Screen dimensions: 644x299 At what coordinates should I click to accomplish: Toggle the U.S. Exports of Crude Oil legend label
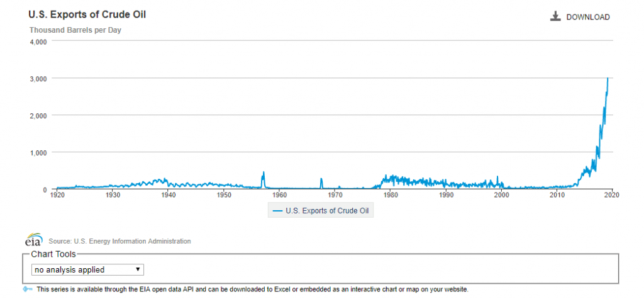[328, 211]
